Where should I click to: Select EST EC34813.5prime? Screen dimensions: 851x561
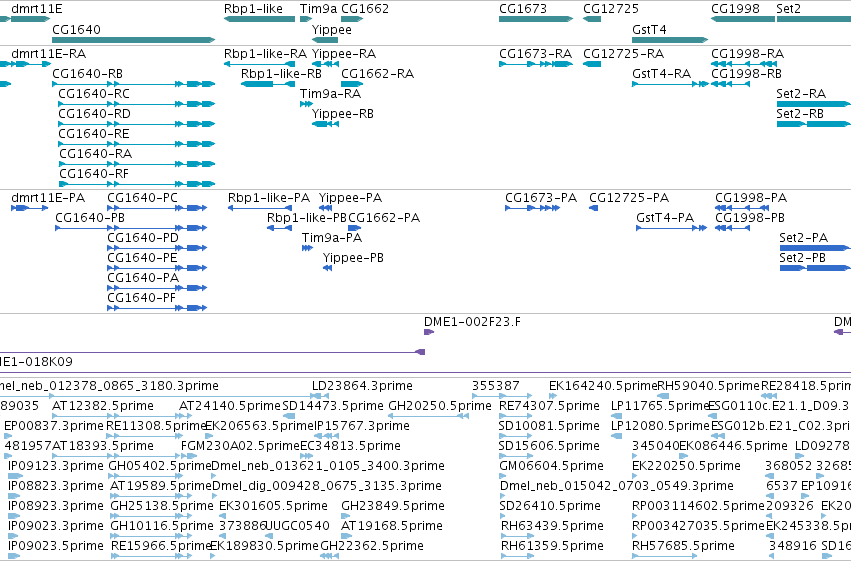click(350, 447)
